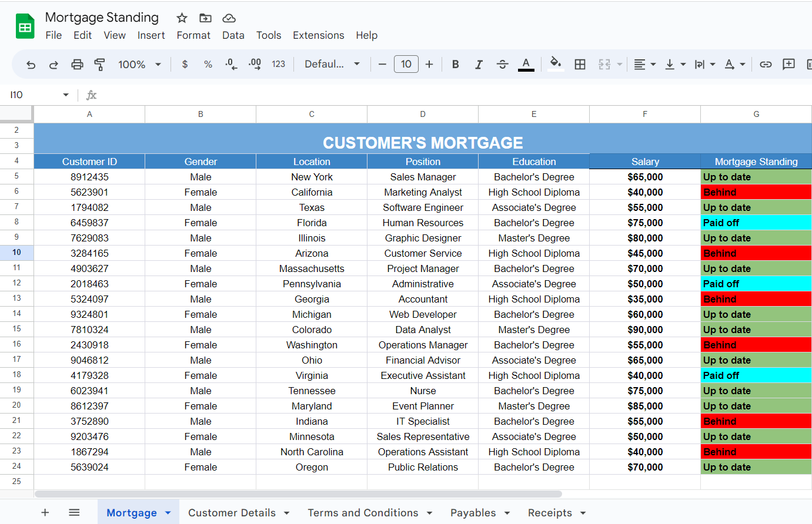Select row 10 header
Image resolution: width=812 pixels, height=524 pixels.
pos(16,253)
